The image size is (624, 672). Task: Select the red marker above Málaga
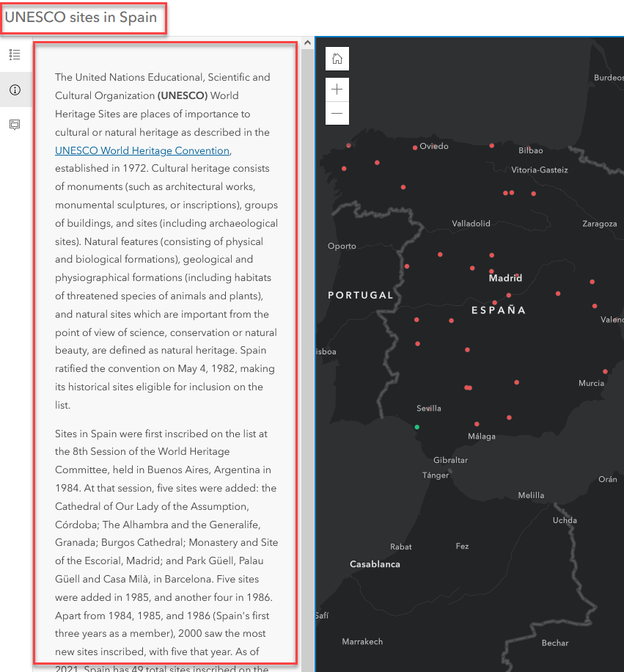pyautogui.click(x=477, y=424)
